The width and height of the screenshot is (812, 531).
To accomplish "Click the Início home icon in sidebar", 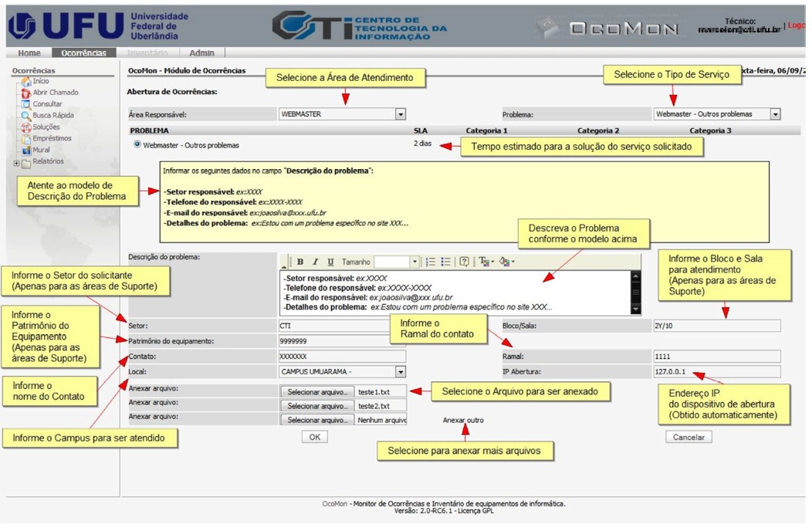I will click(26, 81).
